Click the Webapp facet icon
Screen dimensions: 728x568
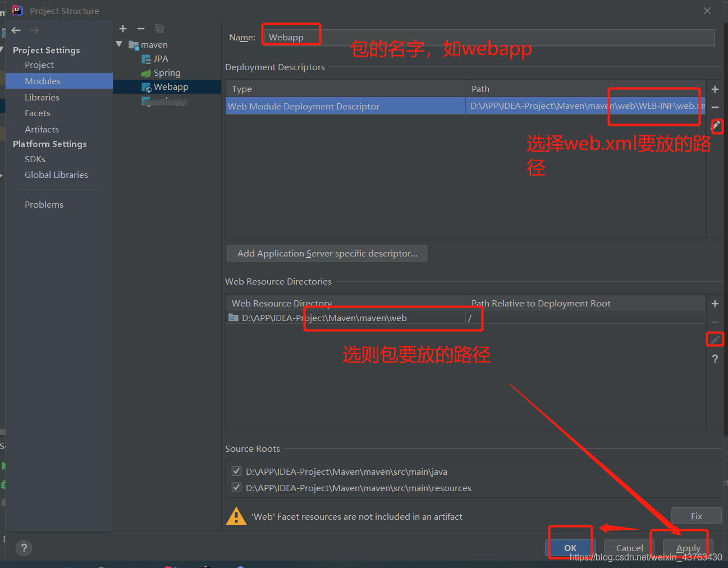[146, 87]
